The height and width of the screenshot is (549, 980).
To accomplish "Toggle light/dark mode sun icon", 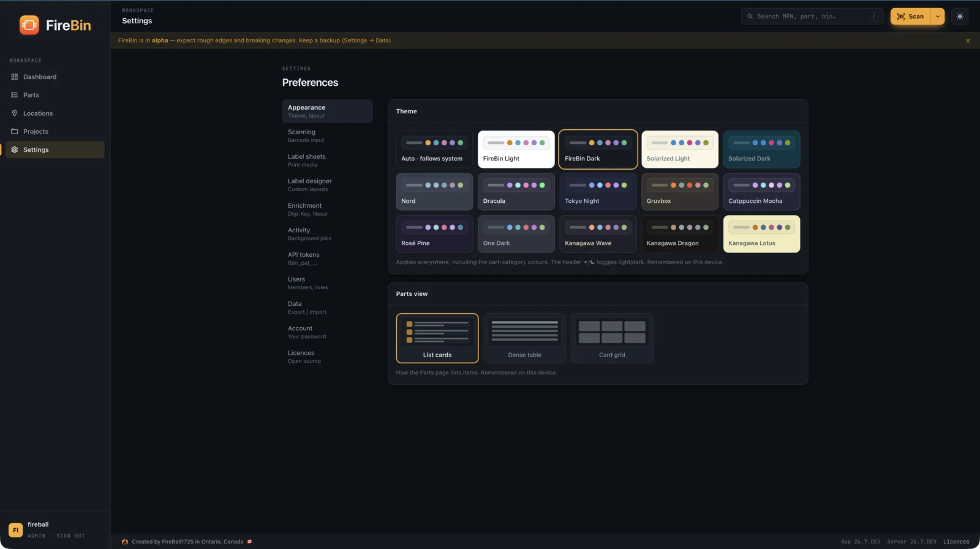I will tap(960, 17).
